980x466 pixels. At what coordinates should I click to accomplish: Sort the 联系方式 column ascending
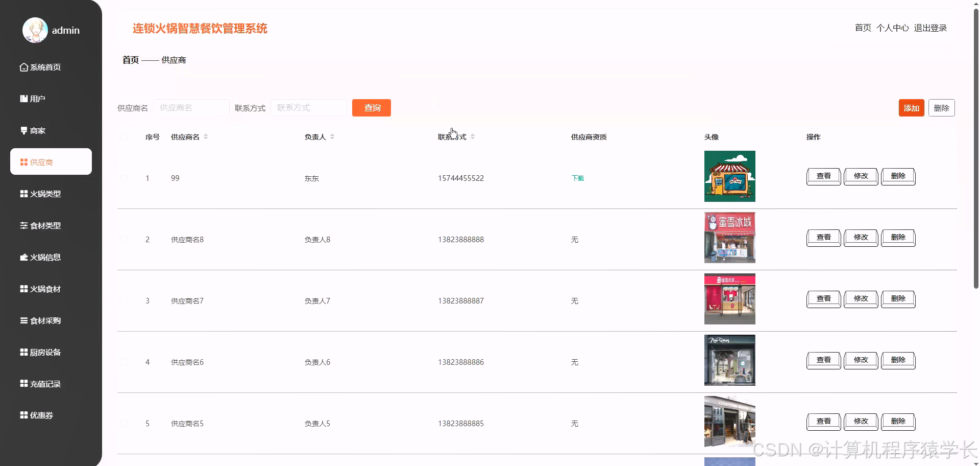pyautogui.click(x=473, y=136)
